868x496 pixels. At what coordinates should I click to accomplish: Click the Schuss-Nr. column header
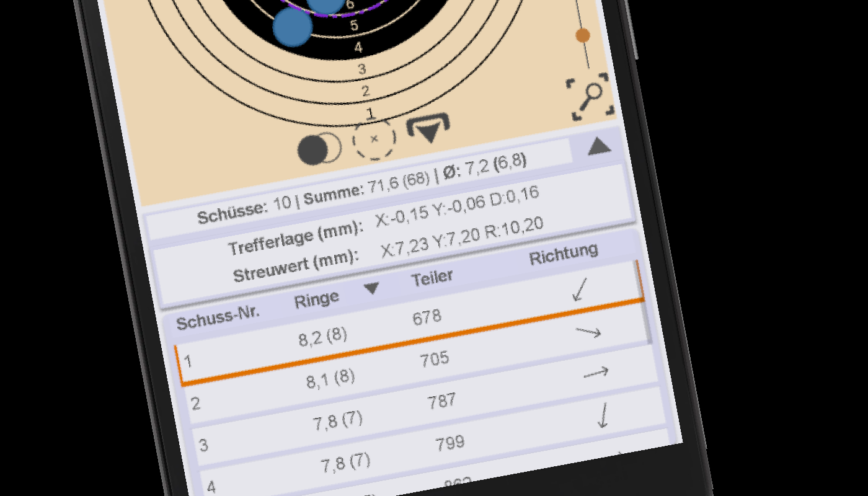(218, 317)
